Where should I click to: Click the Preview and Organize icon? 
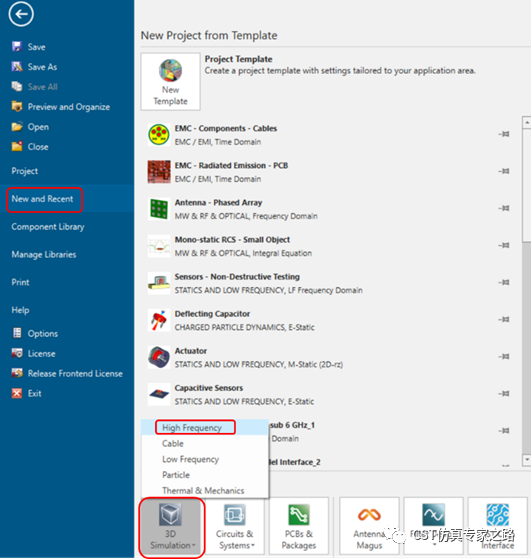pyautogui.click(x=17, y=106)
